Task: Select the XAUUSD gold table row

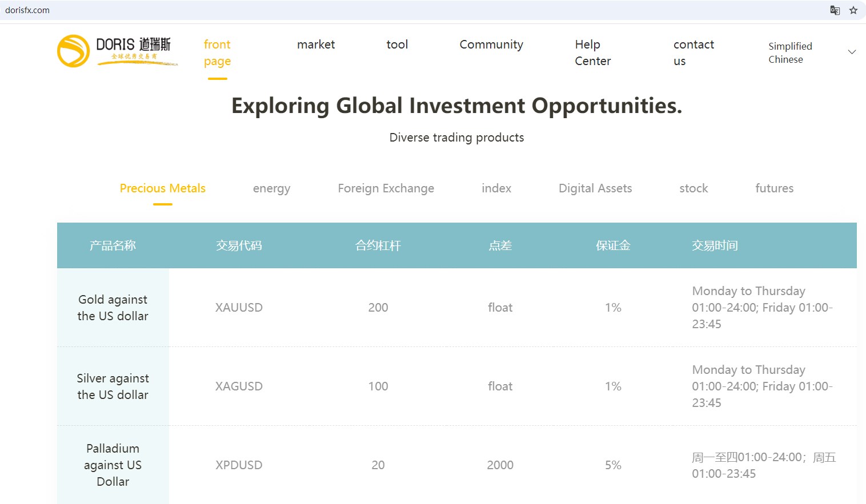Action: tap(239, 308)
